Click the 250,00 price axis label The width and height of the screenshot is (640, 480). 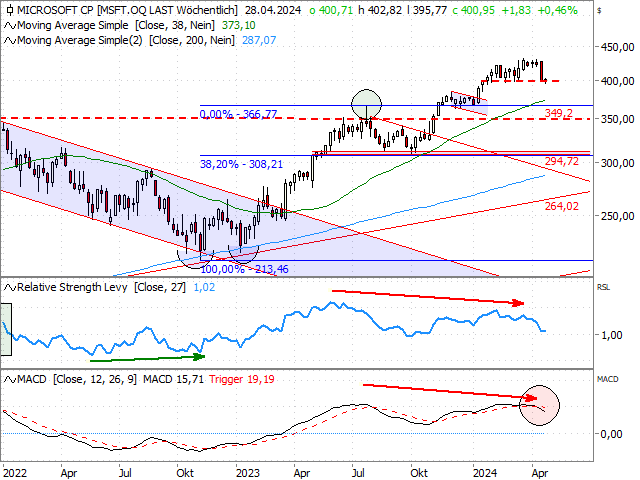(618, 216)
